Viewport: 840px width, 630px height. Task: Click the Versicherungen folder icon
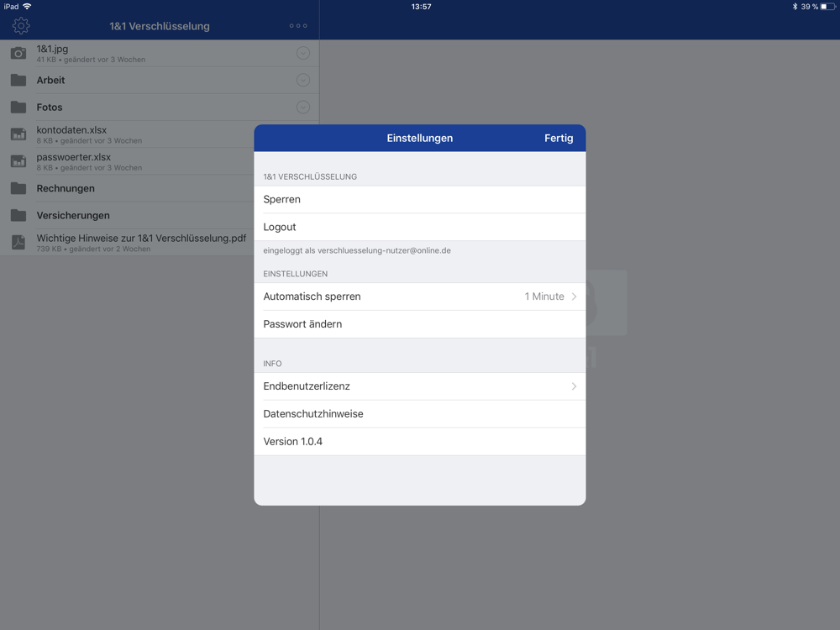coord(18,215)
